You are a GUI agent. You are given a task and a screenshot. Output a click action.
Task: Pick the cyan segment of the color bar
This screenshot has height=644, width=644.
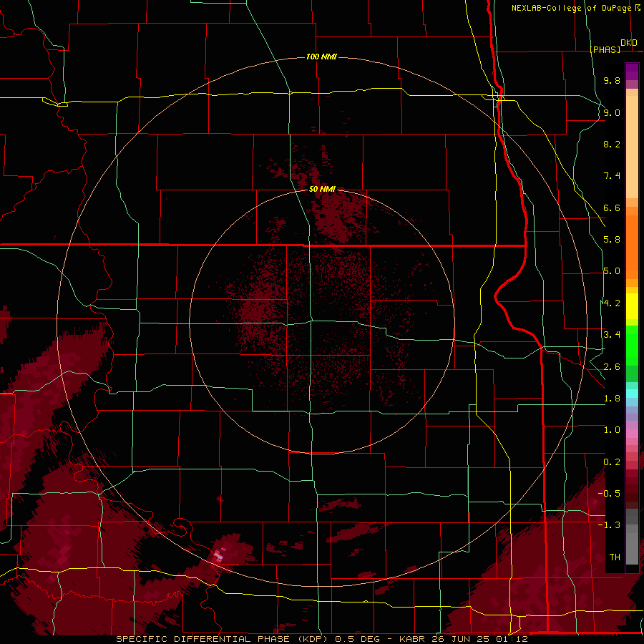[x=632, y=394]
